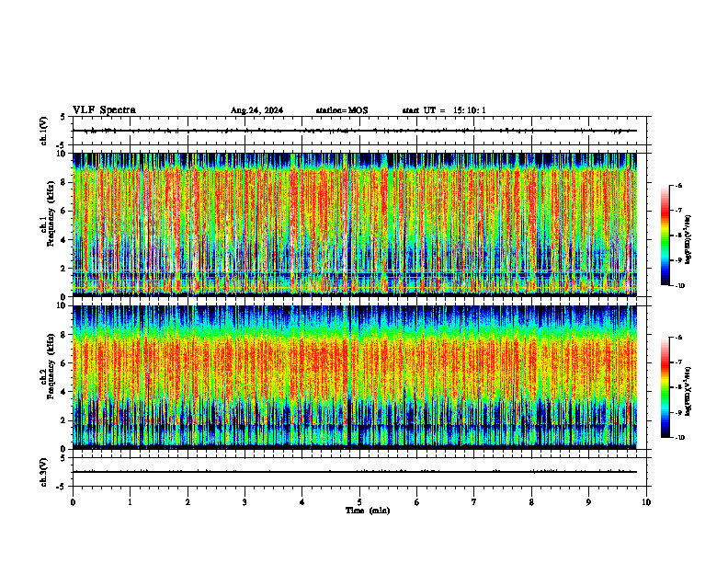Click the ch.2 "Frequency (kHz)" axis label
The height and width of the screenshot is (563, 728).
click(51, 366)
